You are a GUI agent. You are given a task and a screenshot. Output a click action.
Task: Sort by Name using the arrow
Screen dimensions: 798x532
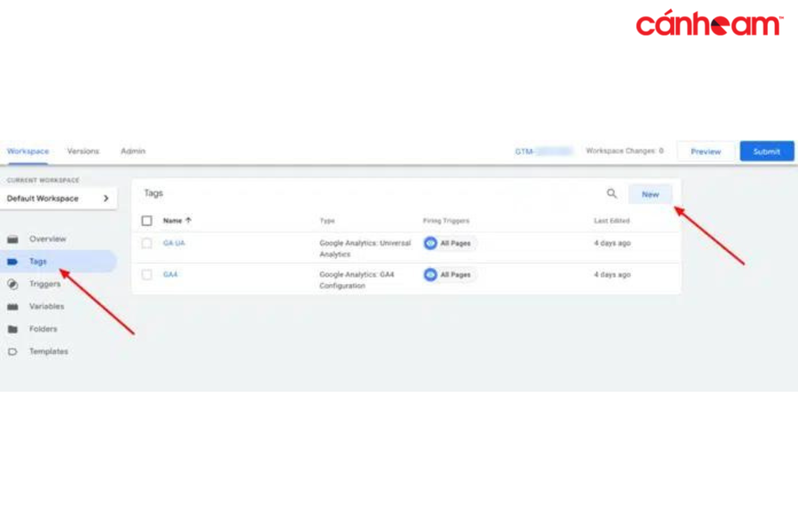pos(188,220)
